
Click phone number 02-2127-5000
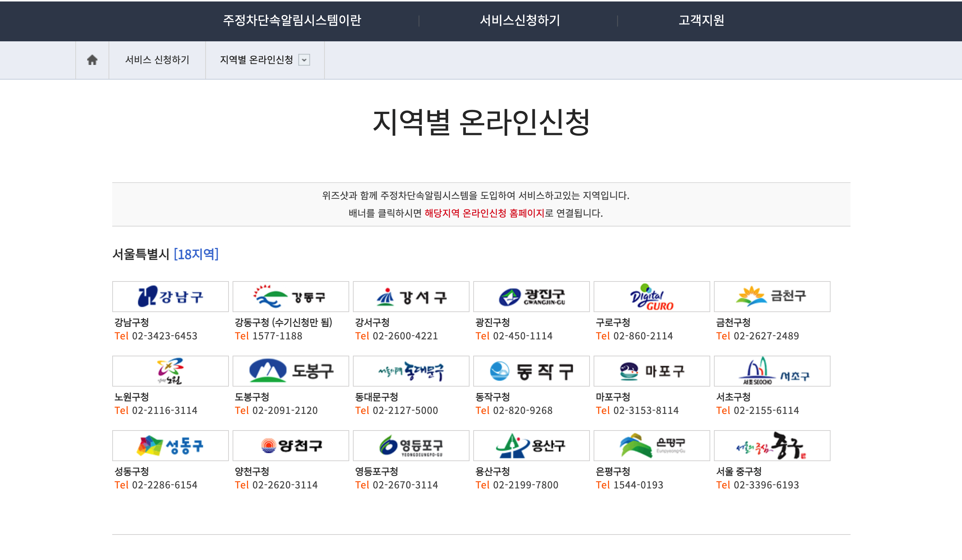(405, 411)
